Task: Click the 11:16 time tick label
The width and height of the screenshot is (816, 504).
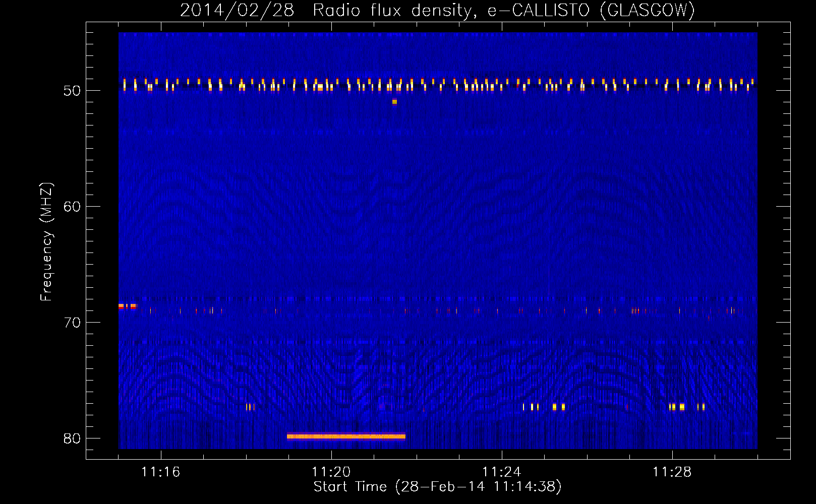Action: [x=161, y=472]
